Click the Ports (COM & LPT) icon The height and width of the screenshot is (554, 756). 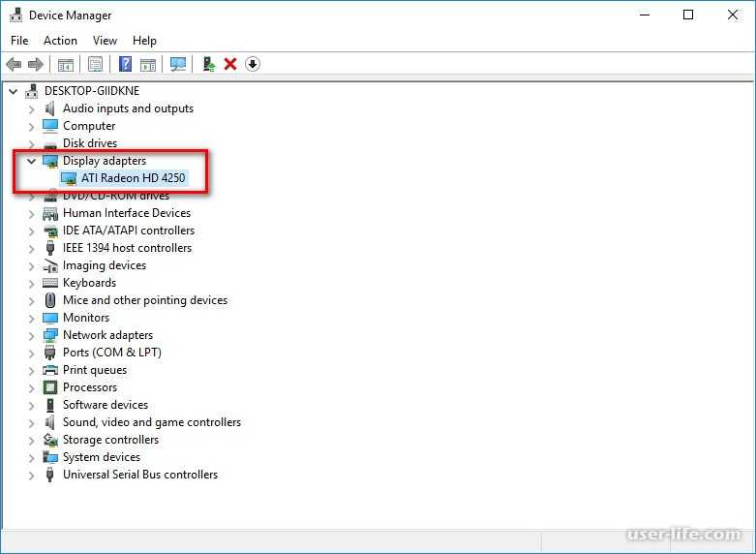pos(50,353)
